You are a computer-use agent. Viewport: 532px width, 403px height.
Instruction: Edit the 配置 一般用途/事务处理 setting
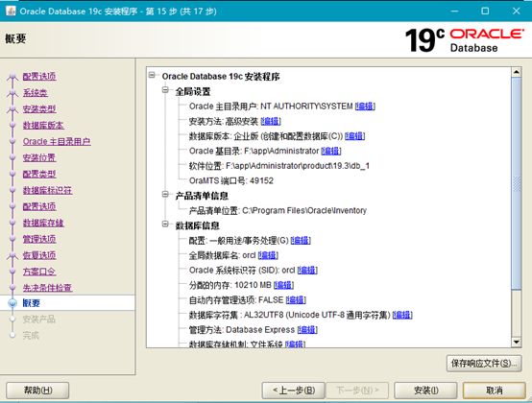click(x=301, y=241)
